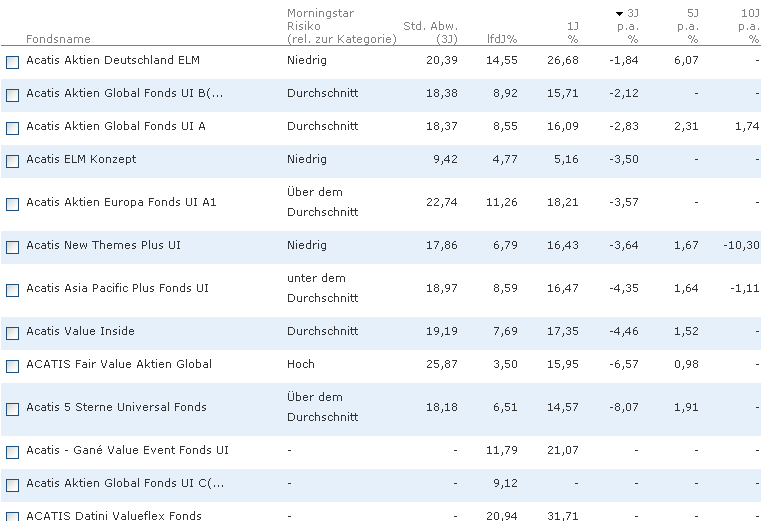Screen dimensions: 768x521
Task: Open Acatis Aktien Europa Fonds UI A1 link
Action: click(x=121, y=202)
